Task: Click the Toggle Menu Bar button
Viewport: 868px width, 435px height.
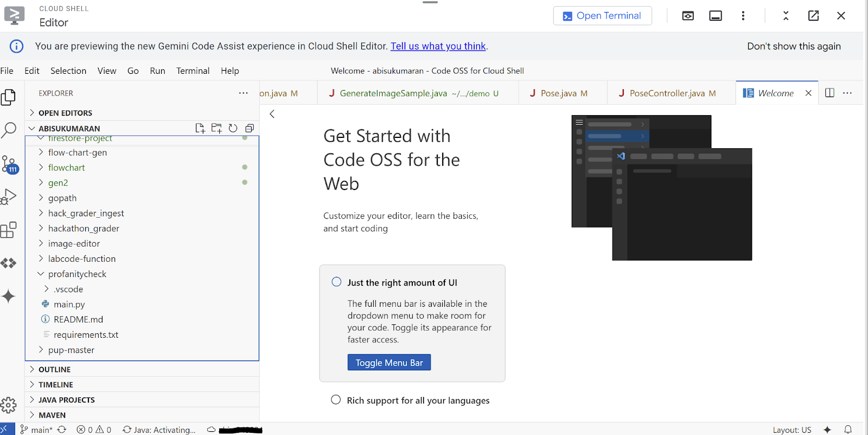Action: [389, 363]
